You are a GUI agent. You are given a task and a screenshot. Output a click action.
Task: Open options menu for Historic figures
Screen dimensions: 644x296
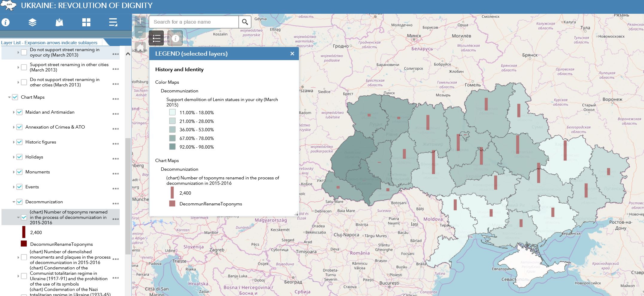116,144
